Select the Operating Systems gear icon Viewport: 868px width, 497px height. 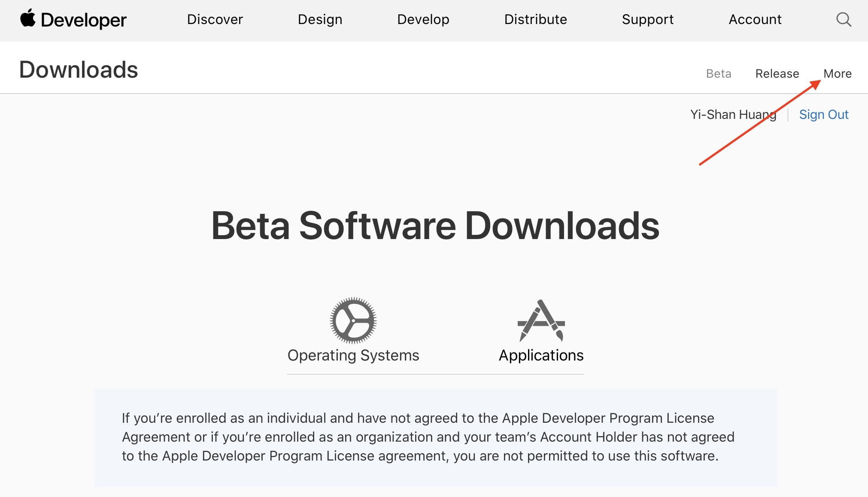(x=353, y=320)
